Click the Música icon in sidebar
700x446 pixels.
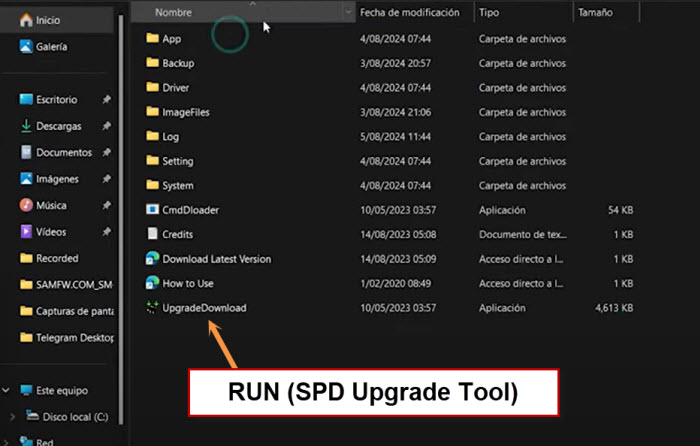click(26, 205)
